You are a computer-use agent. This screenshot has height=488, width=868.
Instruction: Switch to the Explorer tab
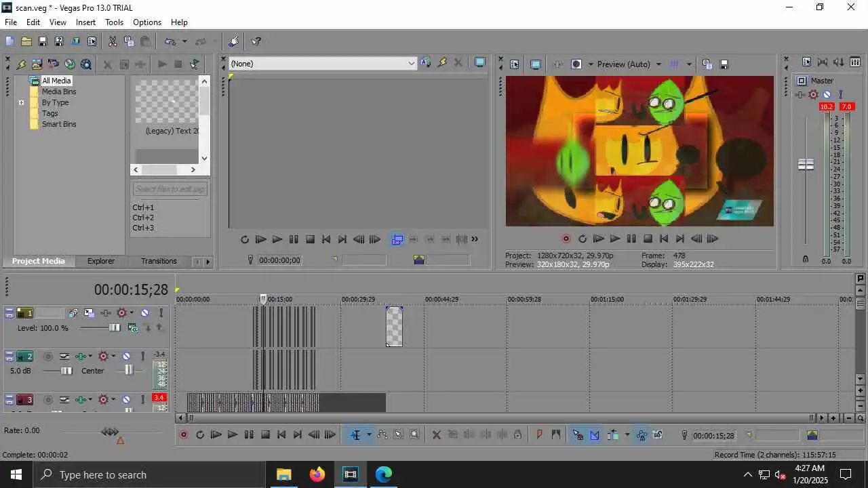[x=101, y=261]
